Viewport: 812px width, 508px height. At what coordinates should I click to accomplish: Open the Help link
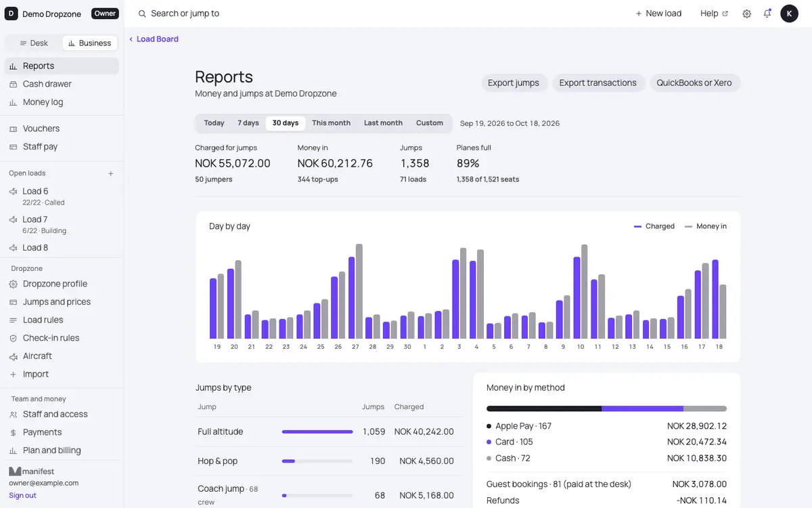714,14
